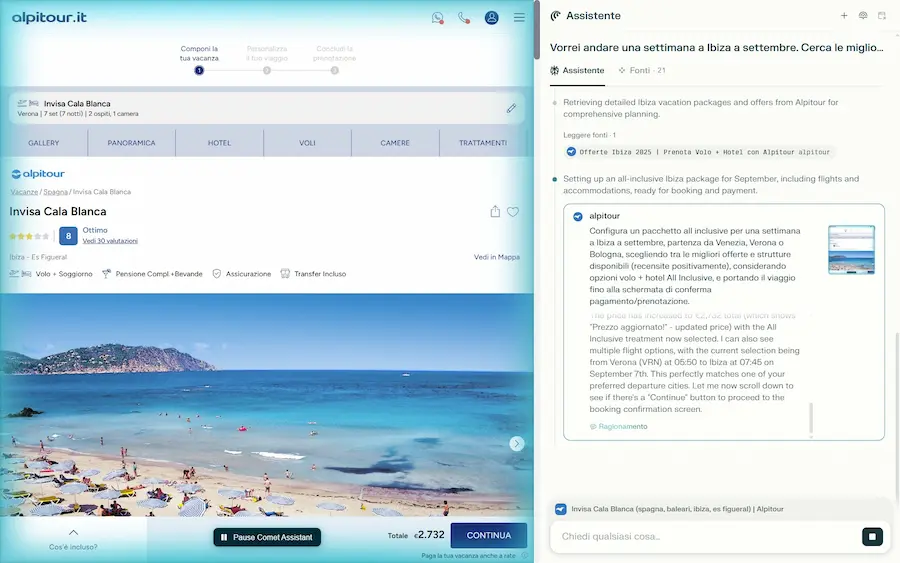Open the source chip Offerte Ibiza 2025
The height and width of the screenshot is (563, 900).
pyautogui.click(x=699, y=152)
